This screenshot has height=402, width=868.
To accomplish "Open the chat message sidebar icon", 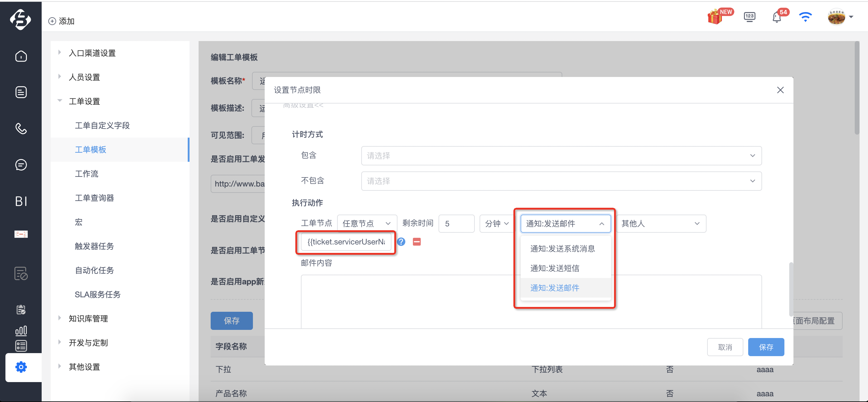I will 21,165.
